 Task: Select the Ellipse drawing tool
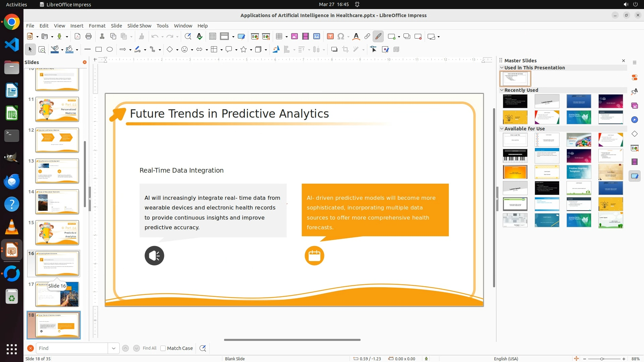110,50
